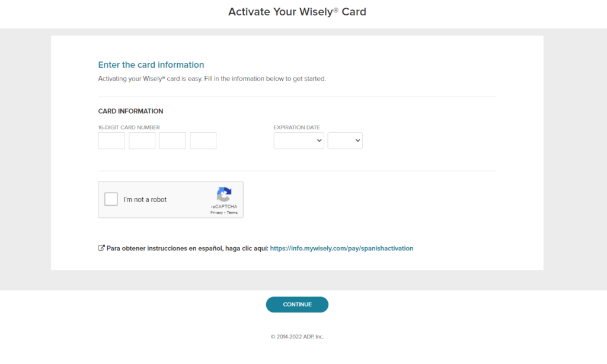Click the external link icon before Spanish instructions
Viewport: 607px width, 364px height.
tap(101, 248)
